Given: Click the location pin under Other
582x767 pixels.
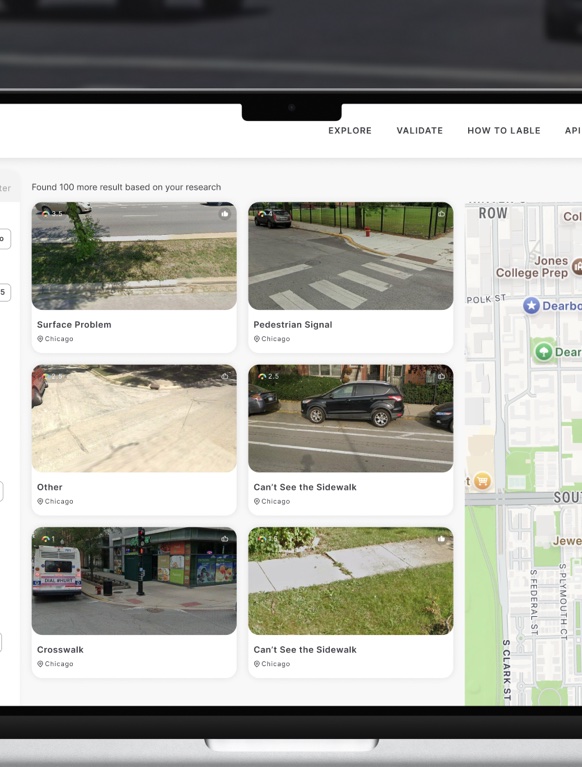Looking at the screenshot, I should 40,501.
